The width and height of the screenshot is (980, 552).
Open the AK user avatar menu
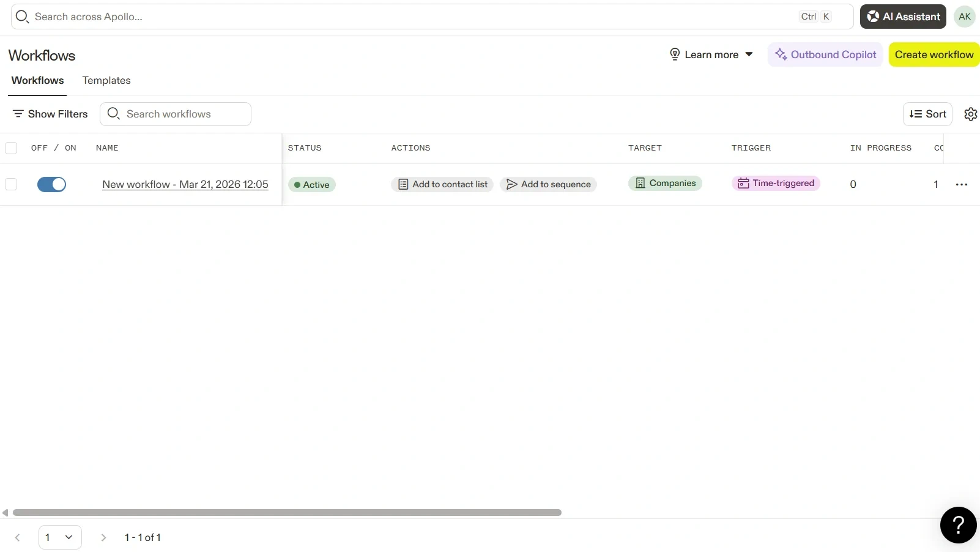pos(965,17)
